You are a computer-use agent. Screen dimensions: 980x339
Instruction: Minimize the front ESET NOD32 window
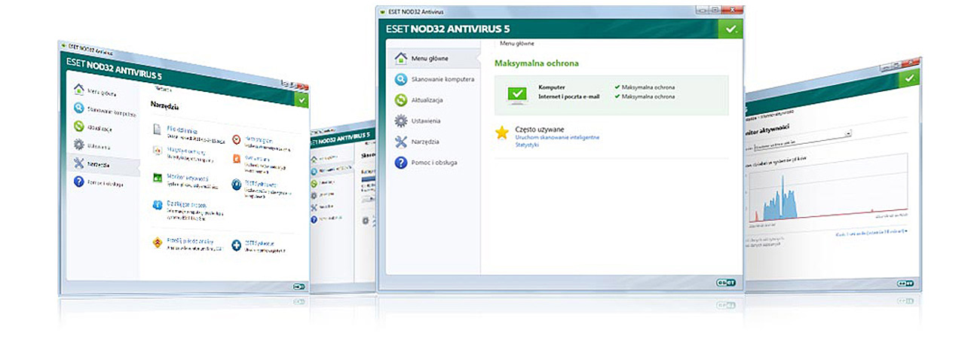coord(703,11)
